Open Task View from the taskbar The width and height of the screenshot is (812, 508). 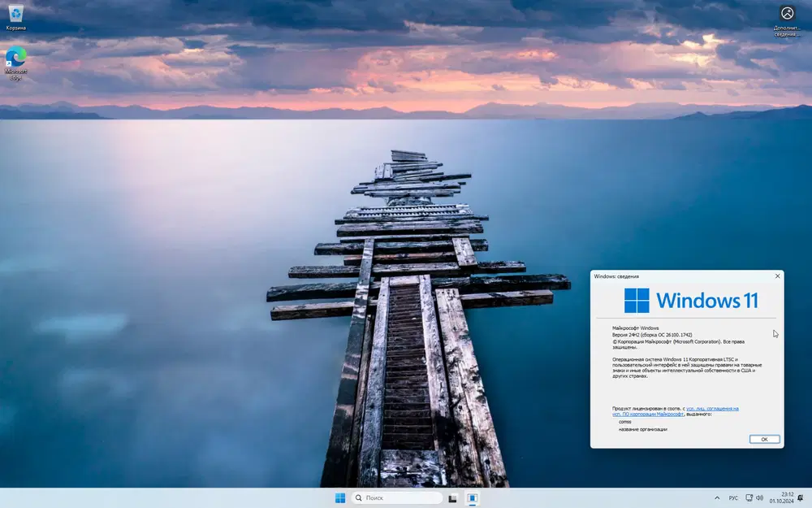[x=453, y=497]
